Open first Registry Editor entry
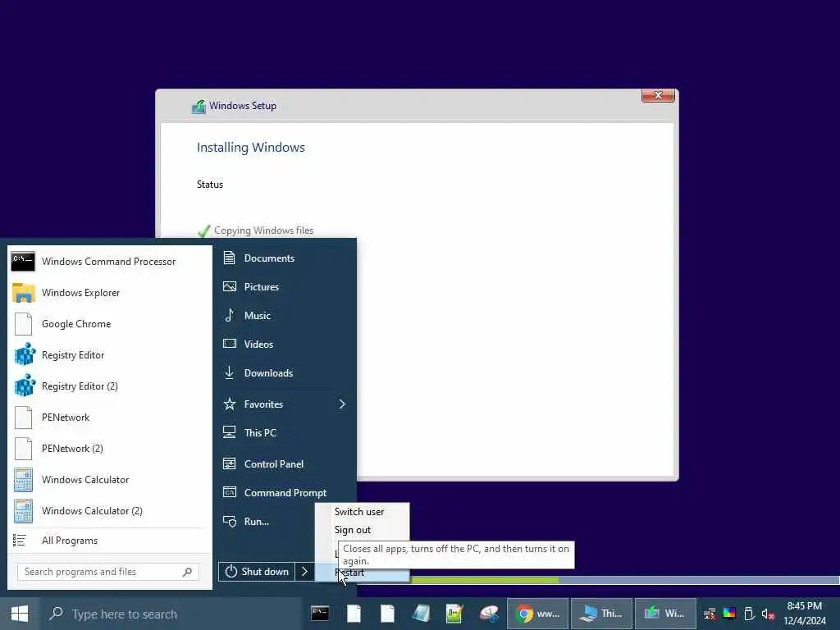 point(110,354)
